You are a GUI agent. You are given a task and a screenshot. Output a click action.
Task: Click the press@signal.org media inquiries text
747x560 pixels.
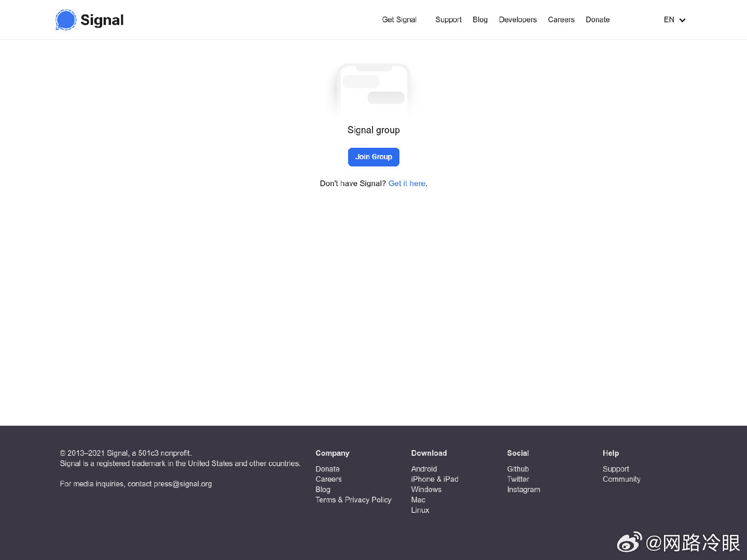(x=183, y=484)
